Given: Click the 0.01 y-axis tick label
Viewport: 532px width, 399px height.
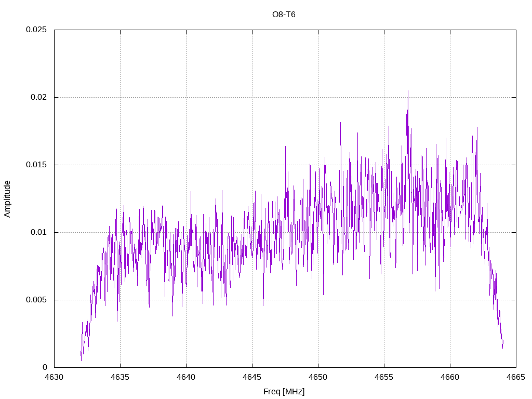Looking at the screenshot, I should pos(38,232).
